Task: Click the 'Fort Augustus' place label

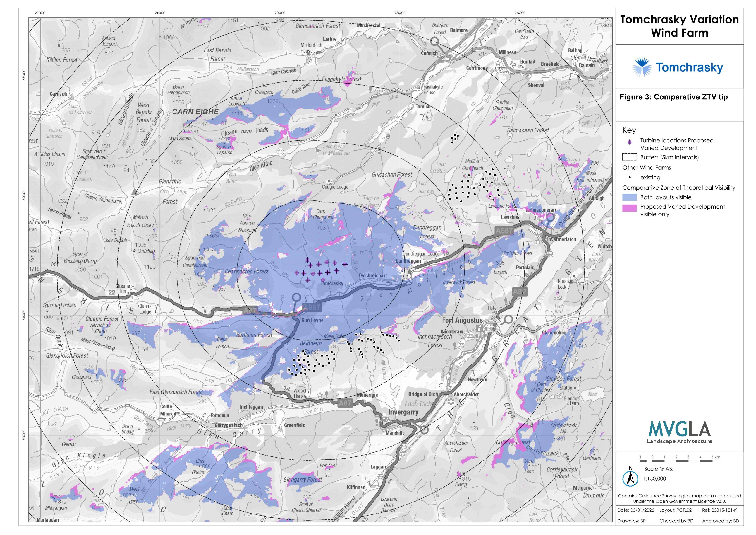Action: (x=462, y=320)
